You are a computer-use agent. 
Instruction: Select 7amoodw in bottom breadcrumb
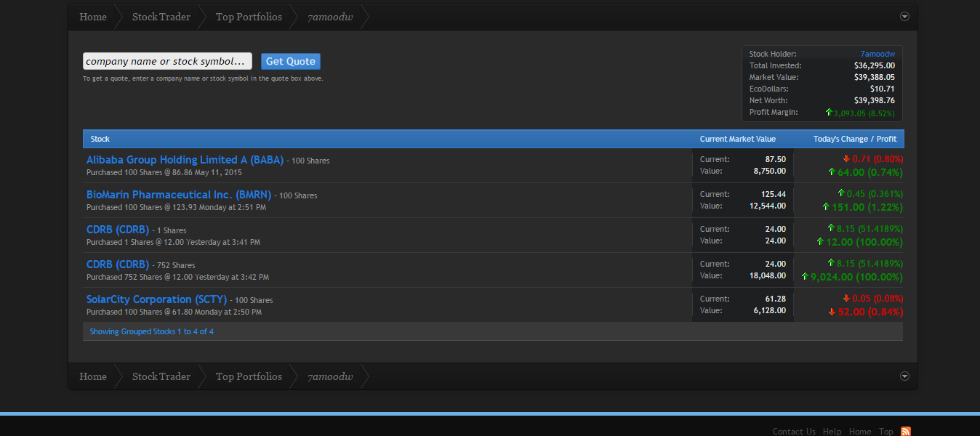[330, 376]
